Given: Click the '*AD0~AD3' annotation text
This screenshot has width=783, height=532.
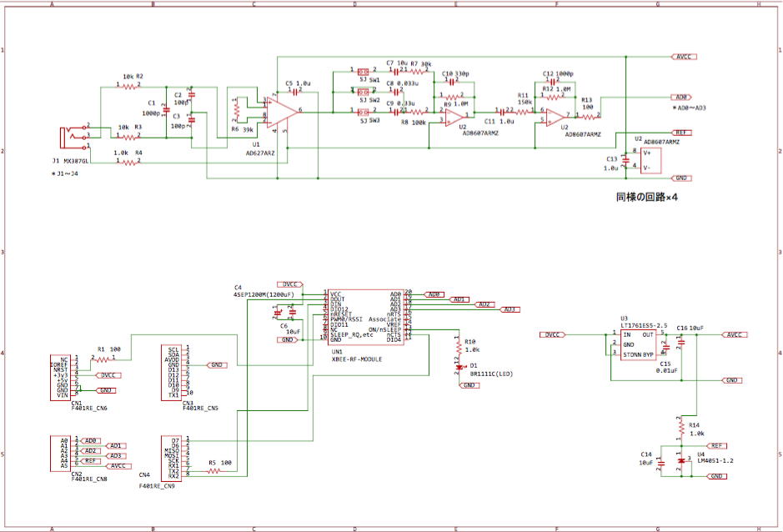Looking at the screenshot, I should point(689,108).
